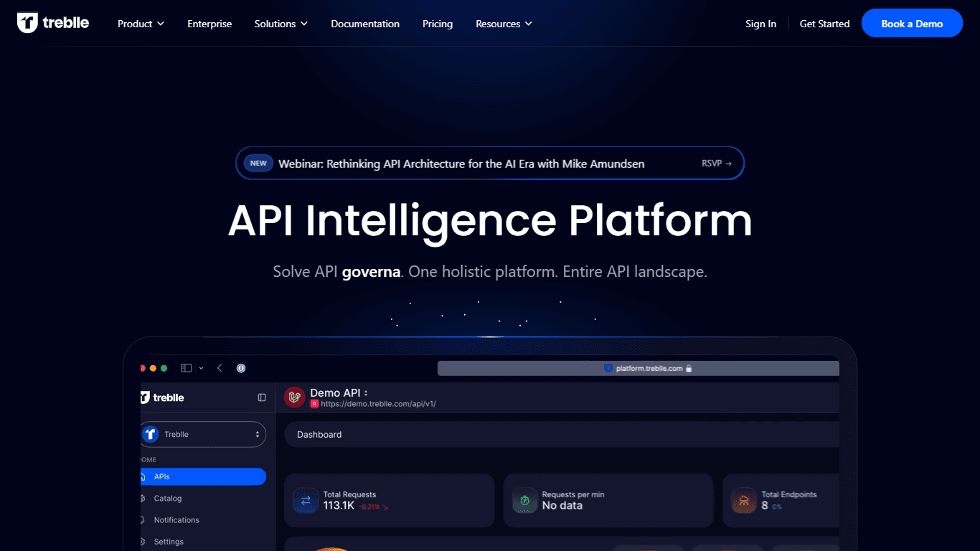The image size is (980, 551).
Task: Click the Requests per min stopwatch icon
Action: 525,500
